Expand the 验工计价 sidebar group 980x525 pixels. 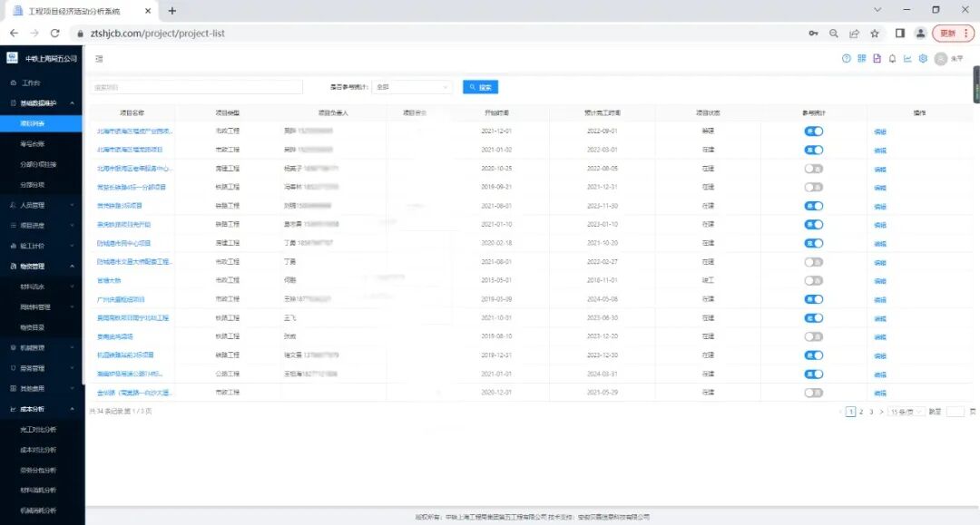coord(41,246)
